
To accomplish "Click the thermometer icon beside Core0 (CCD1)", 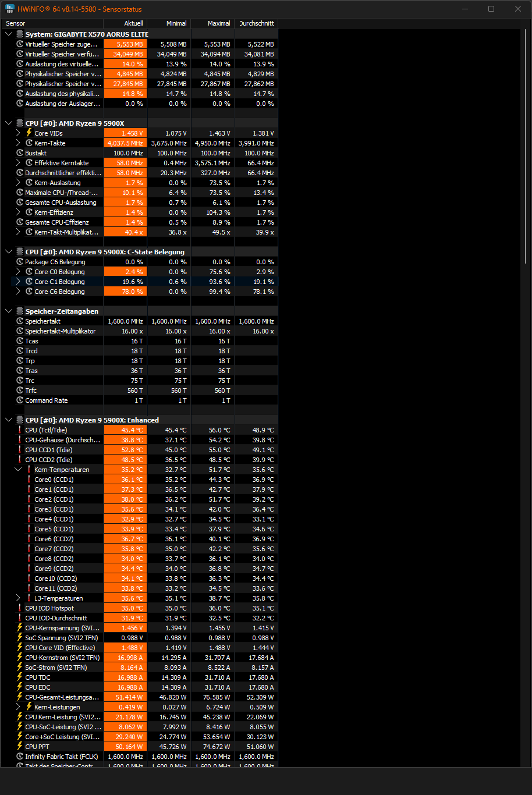I will pyautogui.click(x=29, y=480).
